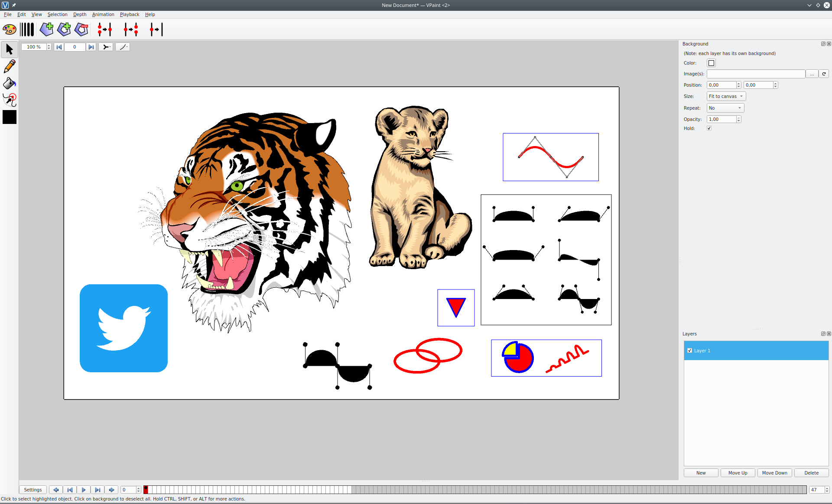Open the Edit menu
832x504 pixels.
coord(22,14)
